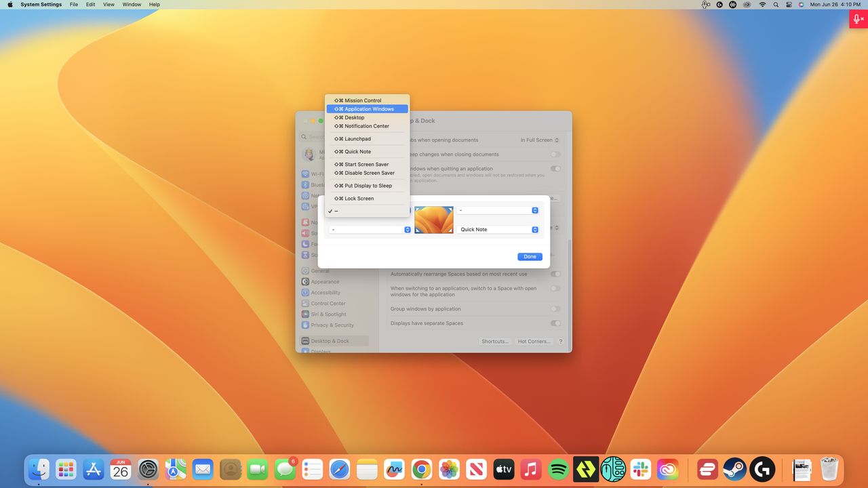
Task: Expand the bottom-left hot corner dropdown
Action: [x=370, y=230]
